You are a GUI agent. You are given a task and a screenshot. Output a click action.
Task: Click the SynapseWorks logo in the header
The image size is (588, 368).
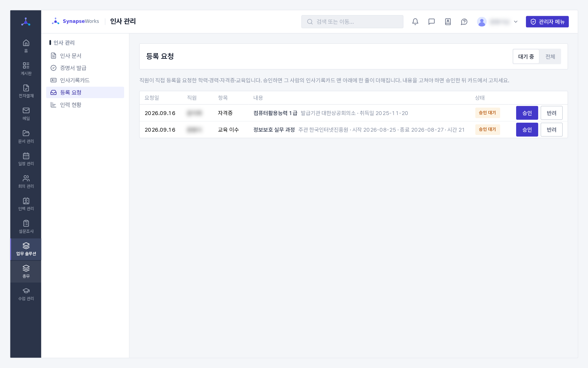tap(75, 21)
